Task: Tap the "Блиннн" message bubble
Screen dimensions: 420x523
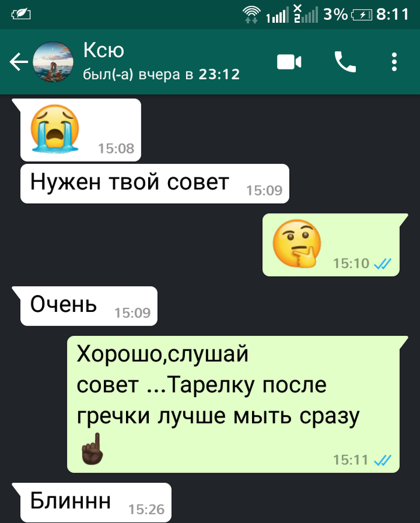Action: point(96,503)
